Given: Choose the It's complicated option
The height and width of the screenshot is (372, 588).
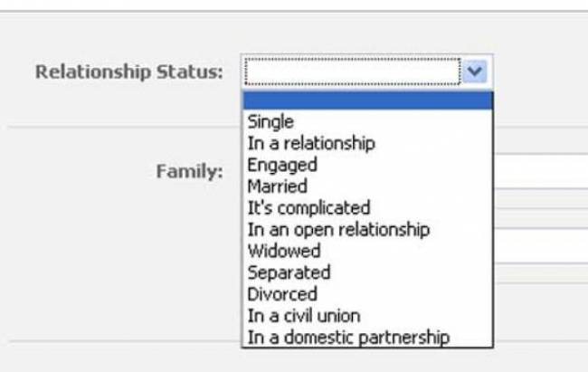Looking at the screenshot, I should pyautogui.click(x=308, y=208).
